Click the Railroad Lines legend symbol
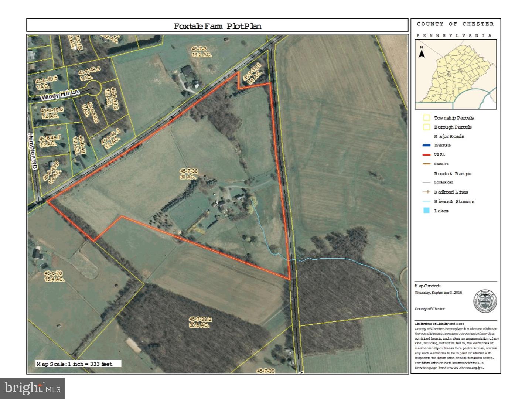The width and height of the screenshot is (532, 399). tap(427, 192)
